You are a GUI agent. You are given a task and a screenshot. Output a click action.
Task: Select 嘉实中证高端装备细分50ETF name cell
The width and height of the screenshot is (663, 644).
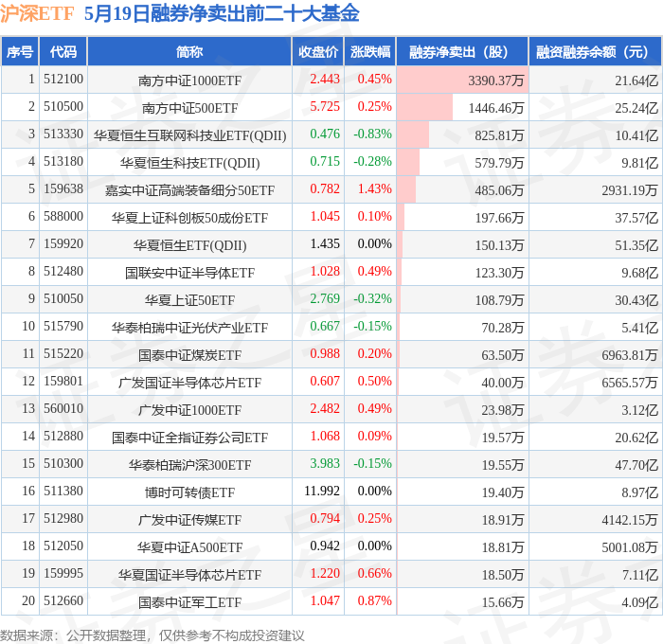[x=189, y=190]
